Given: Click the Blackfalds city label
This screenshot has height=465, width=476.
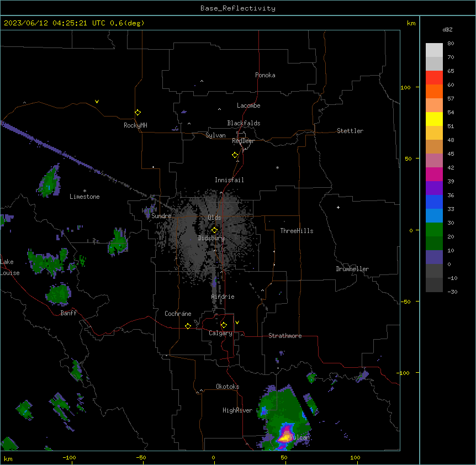Looking at the screenshot, I should click(244, 123).
